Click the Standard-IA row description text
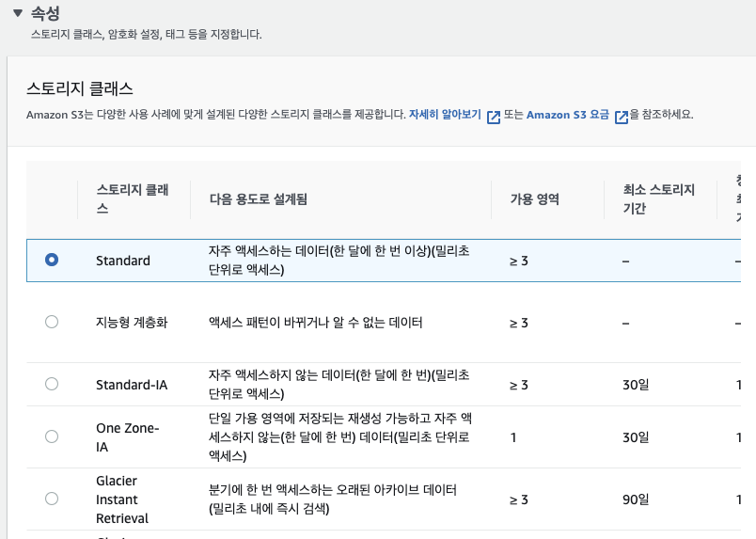This screenshot has width=756, height=539. [339, 384]
